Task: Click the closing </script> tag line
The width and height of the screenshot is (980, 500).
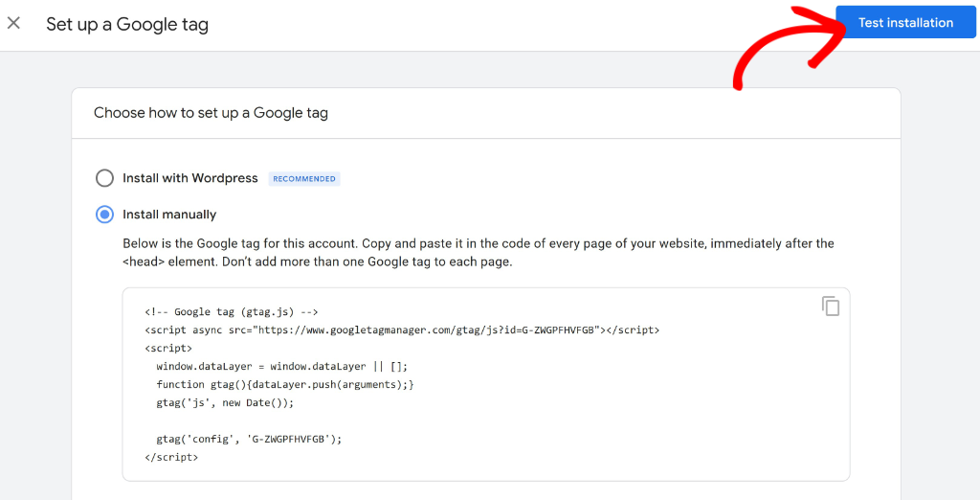Action: pos(171,458)
